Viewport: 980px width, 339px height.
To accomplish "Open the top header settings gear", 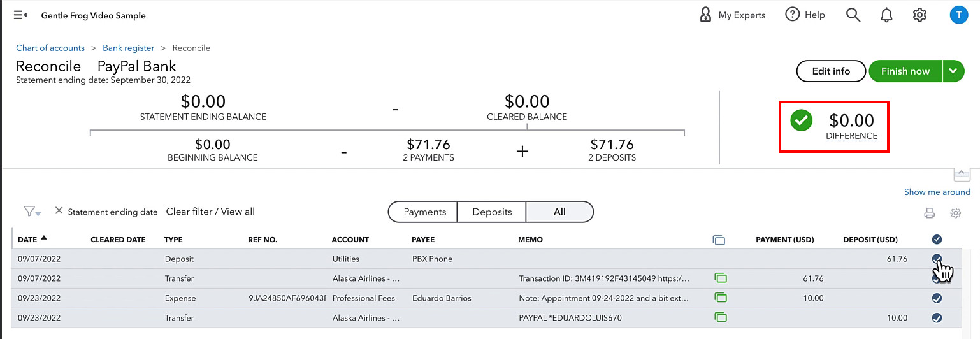I will 919,15.
